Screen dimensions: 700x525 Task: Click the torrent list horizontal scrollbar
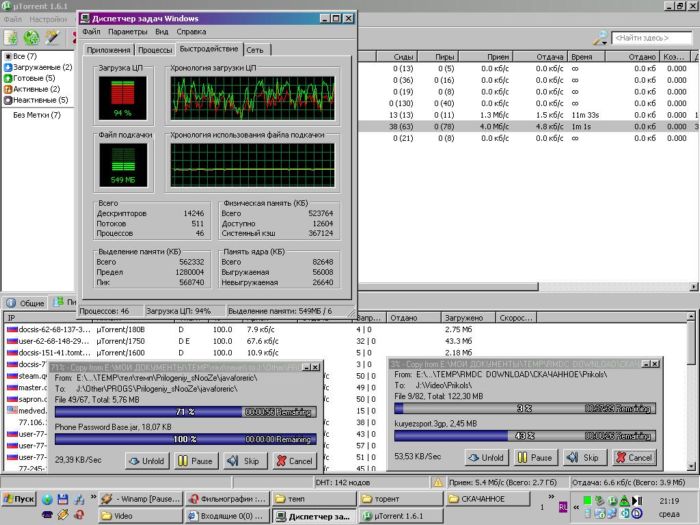pos(448,286)
